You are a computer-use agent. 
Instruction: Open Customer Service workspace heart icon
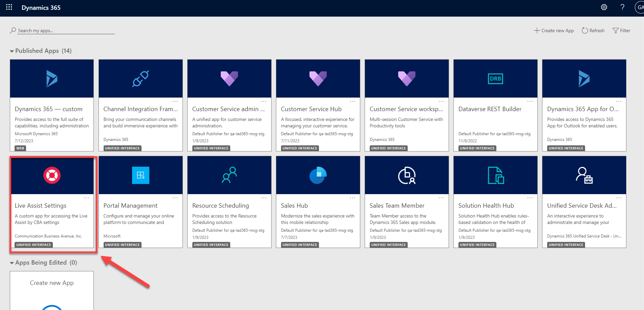[407, 79]
